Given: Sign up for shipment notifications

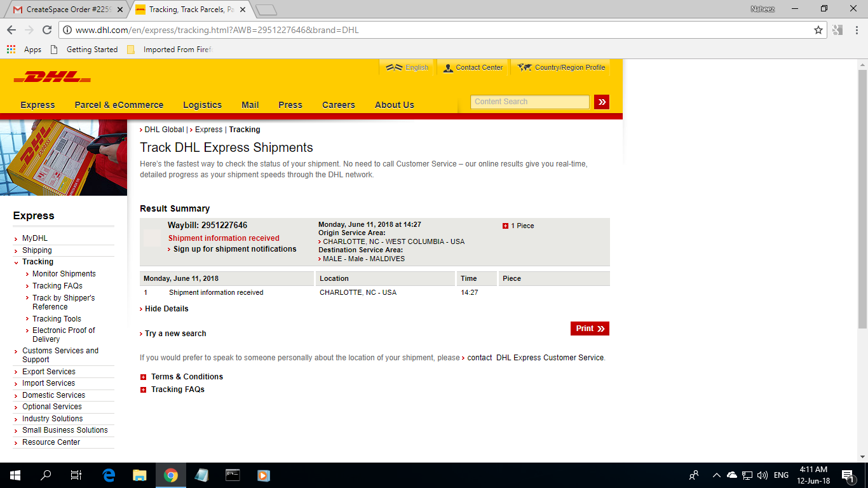Looking at the screenshot, I should (233, 249).
